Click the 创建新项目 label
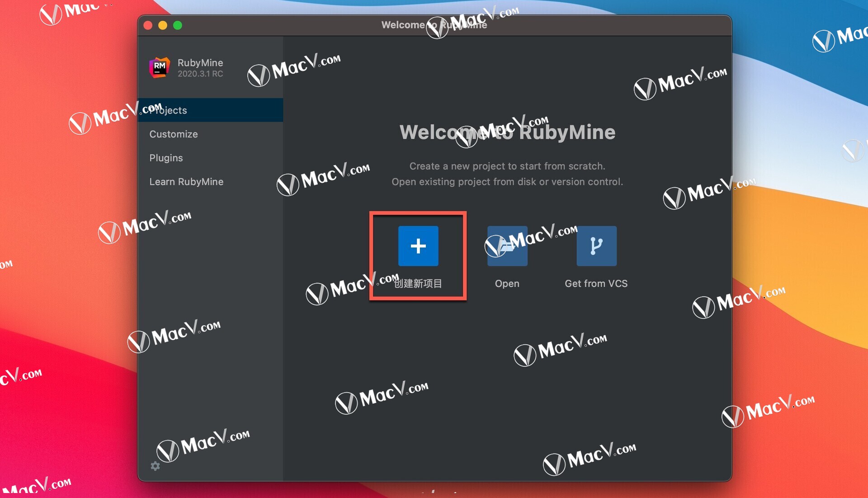Viewport: 868px width, 498px height. [418, 284]
